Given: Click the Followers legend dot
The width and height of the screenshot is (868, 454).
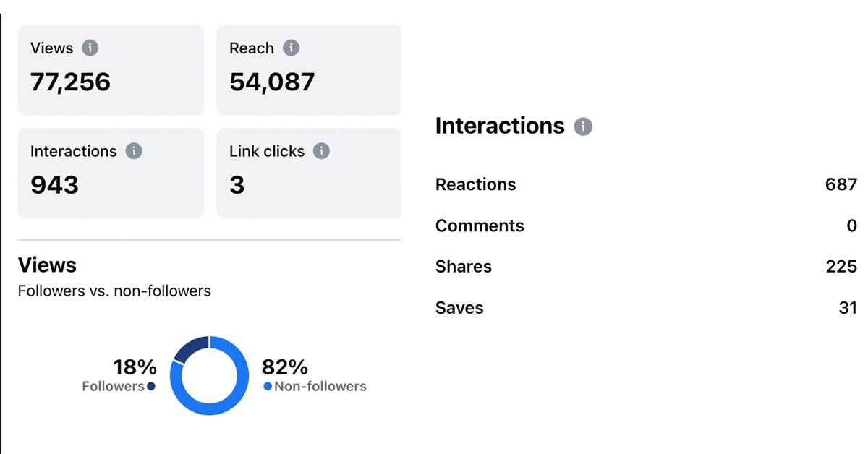Looking at the screenshot, I should pyautogui.click(x=151, y=387).
